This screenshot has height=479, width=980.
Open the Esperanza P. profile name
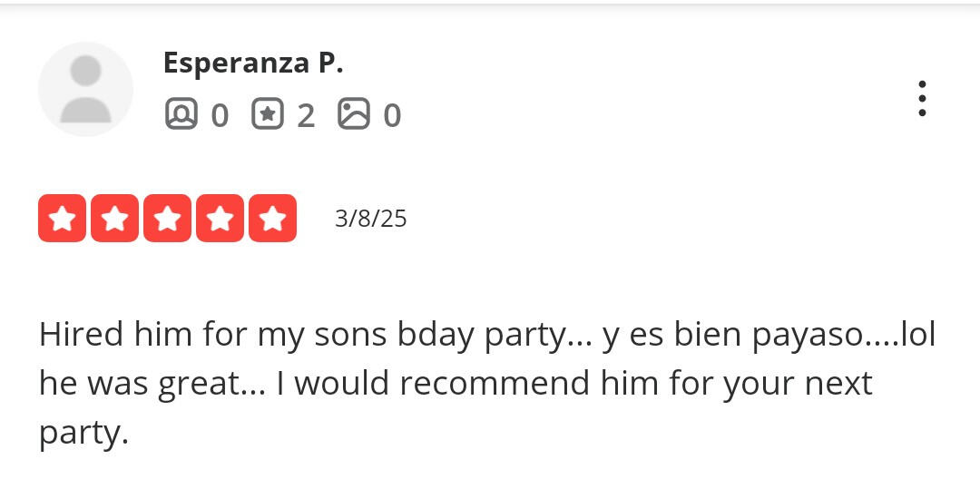pyautogui.click(x=253, y=63)
